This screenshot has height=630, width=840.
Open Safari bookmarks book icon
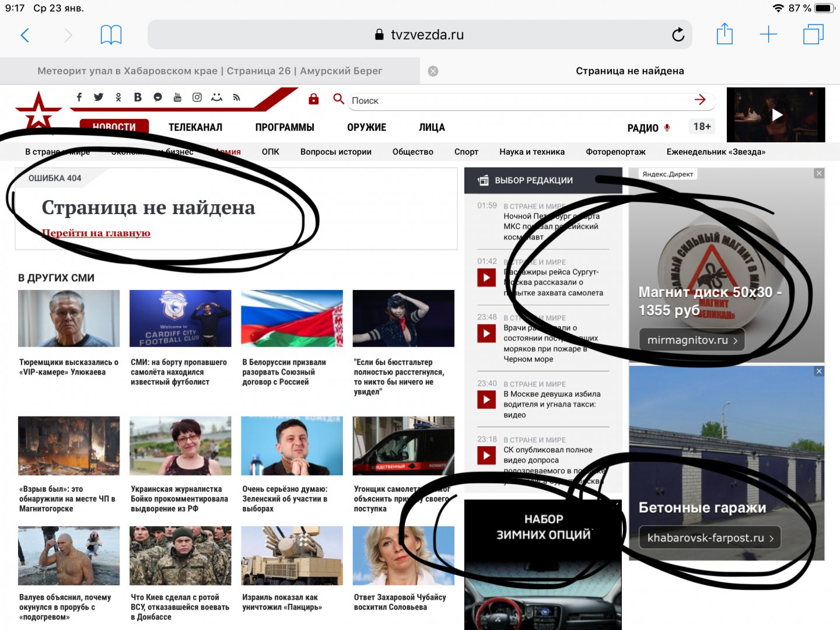click(111, 35)
